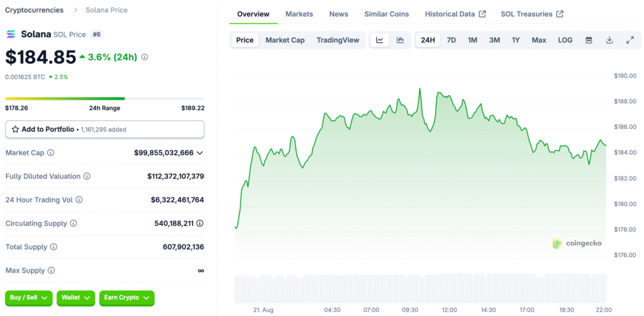The width and height of the screenshot is (644, 316).
Task: Click the Cryptocurrencies breadcrumb link
Action: [x=35, y=10]
